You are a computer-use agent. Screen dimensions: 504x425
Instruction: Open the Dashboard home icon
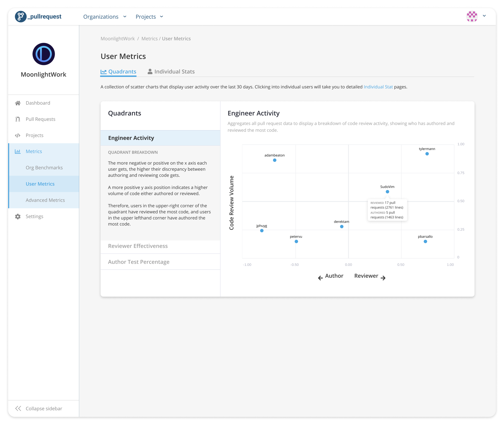coord(18,103)
